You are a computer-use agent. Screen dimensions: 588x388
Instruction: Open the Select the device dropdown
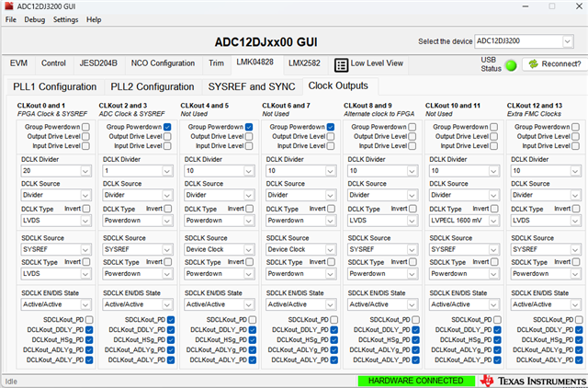pyautogui.click(x=524, y=41)
